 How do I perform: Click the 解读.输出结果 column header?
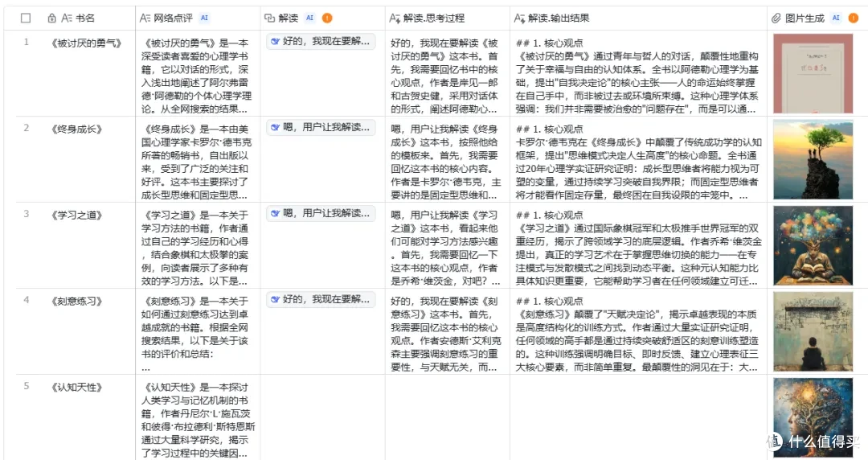point(559,18)
